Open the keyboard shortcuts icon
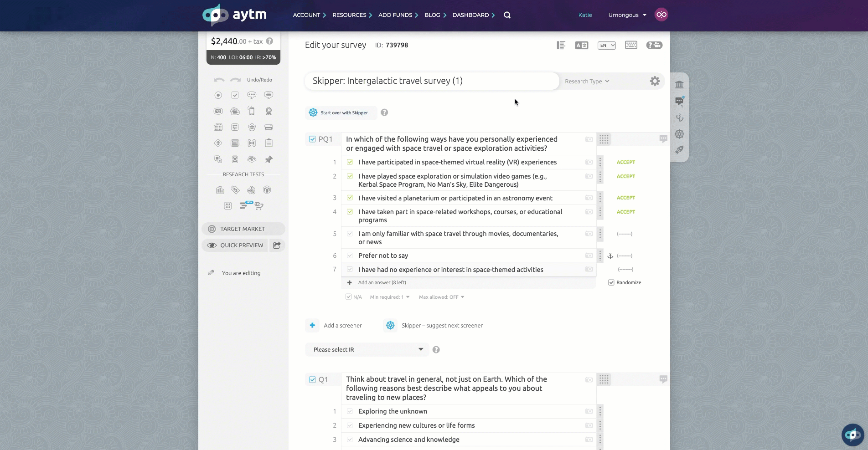Image resolution: width=868 pixels, height=450 pixels. coord(631,45)
